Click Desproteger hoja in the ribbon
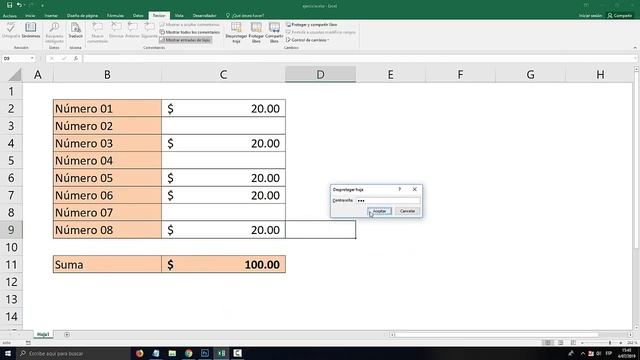This screenshot has width=640, height=360. coord(236,32)
